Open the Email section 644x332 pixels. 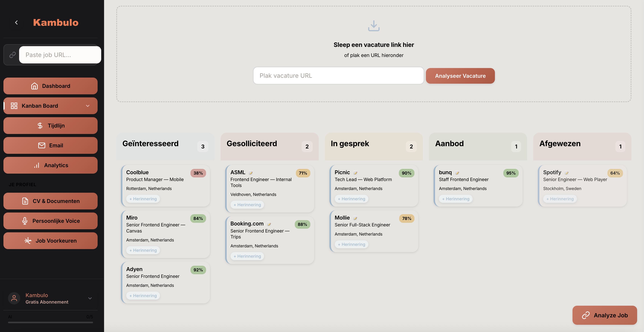(51, 145)
